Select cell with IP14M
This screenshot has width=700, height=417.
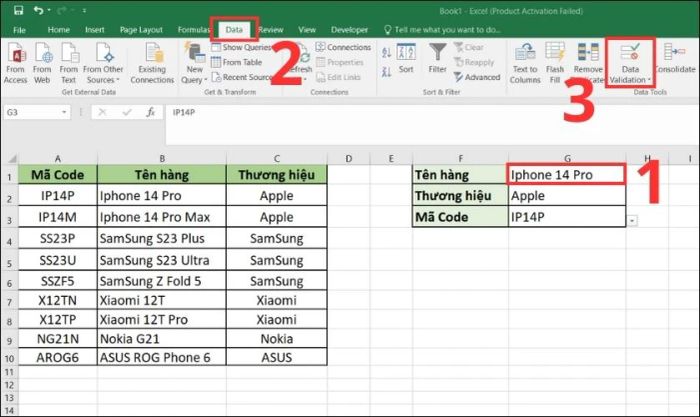click(x=58, y=217)
